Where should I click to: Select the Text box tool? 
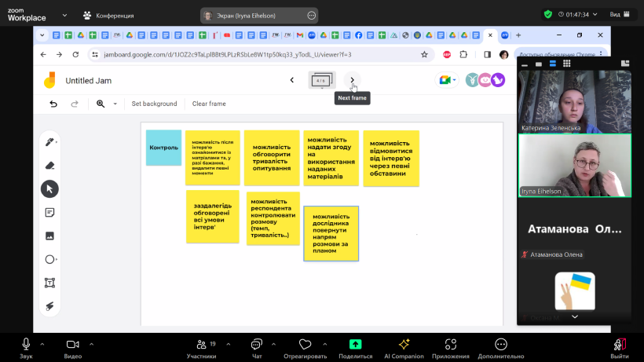pos(49,283)
